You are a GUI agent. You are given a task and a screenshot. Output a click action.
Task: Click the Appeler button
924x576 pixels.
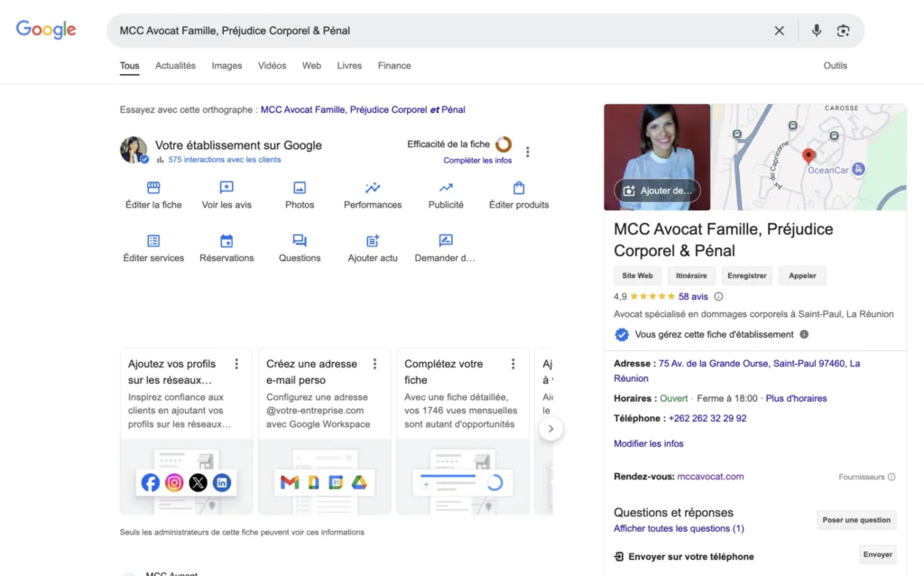(x=802, y=276)
